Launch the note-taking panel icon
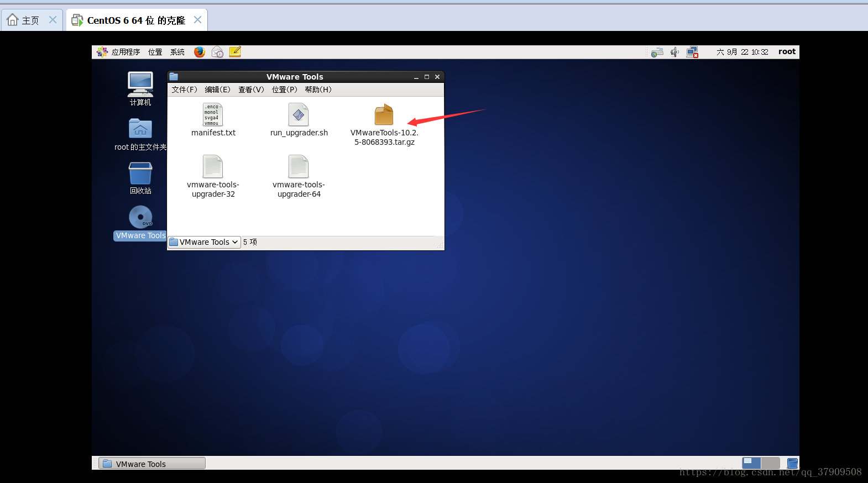This screenshot has width=868, height=483. [x=235, y=52]
